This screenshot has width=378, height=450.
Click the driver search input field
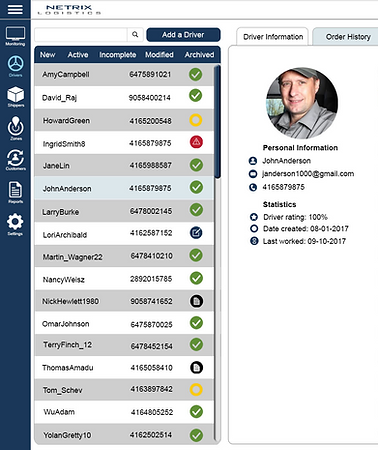tap(81, 34)
